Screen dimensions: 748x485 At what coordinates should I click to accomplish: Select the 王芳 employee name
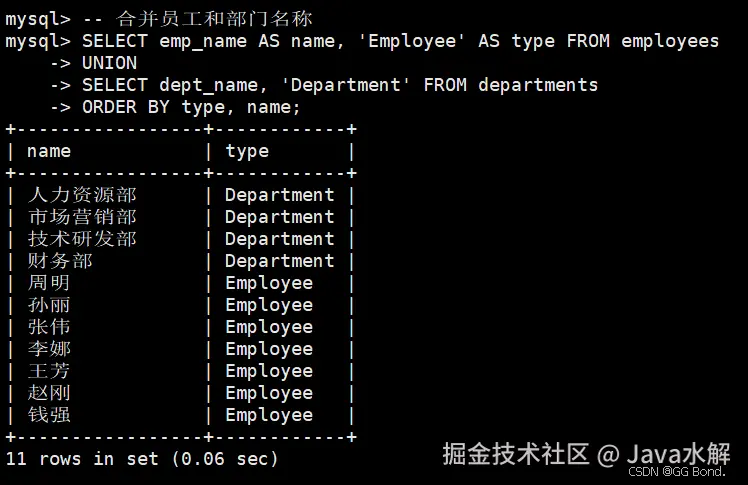tap(49, 371)
